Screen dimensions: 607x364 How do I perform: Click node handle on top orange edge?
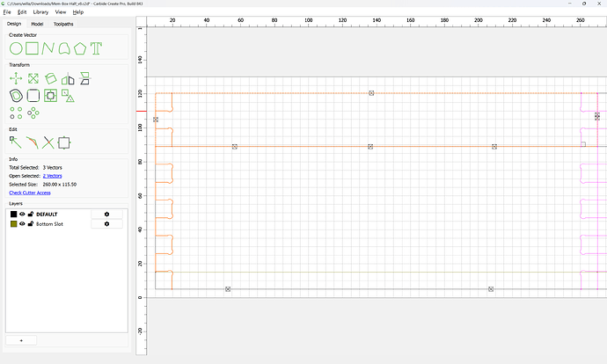pyautogui.click(x=371, y=93)
